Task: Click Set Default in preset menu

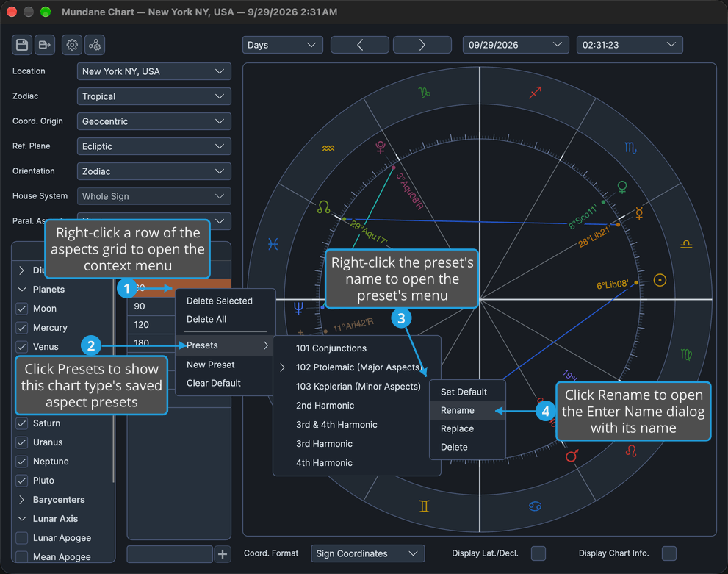Action: tap(467, 392)
